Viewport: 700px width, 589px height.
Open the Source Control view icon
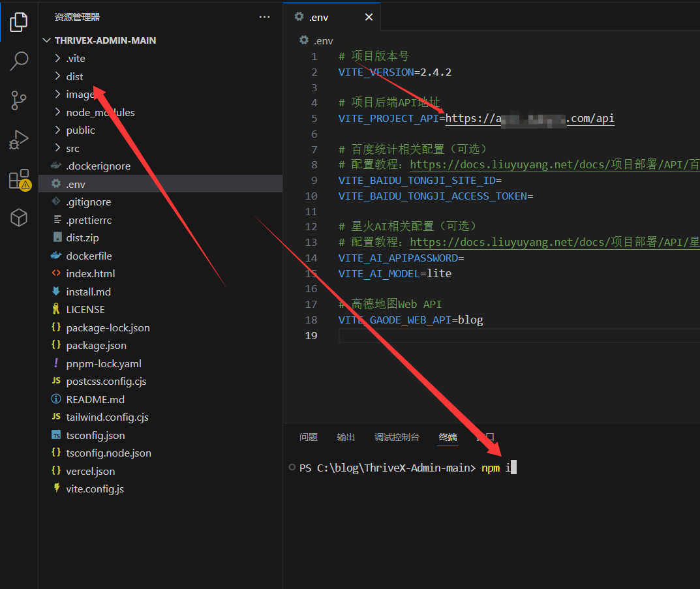tap(19, 100)
